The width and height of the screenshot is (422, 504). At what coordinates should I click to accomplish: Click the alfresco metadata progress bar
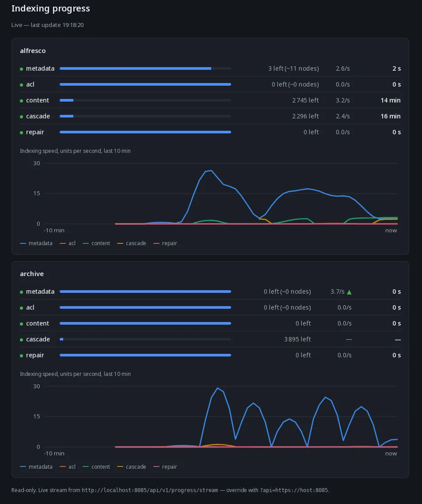(x=145, y=68)
